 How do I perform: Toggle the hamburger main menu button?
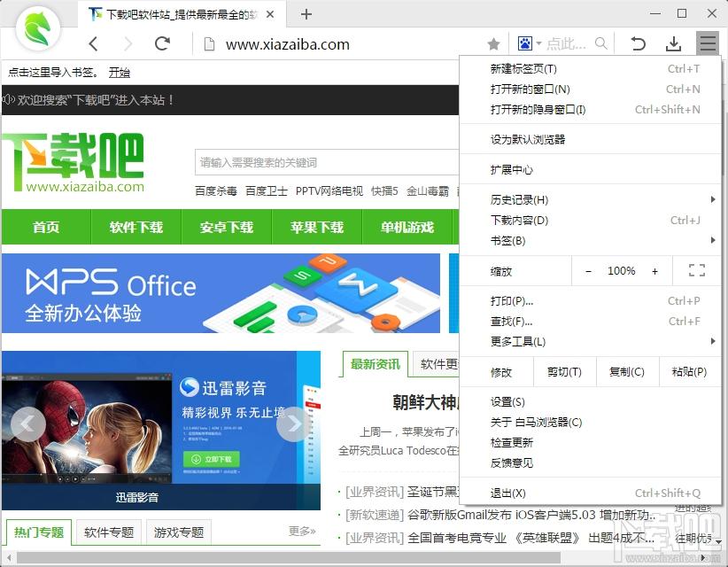point(708,43)
